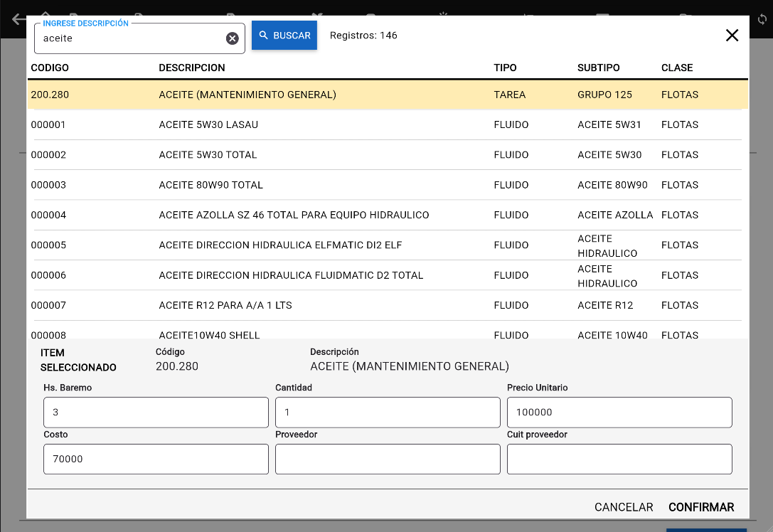Click the DESCRIPCION column header
Screen dimensions: 773x532
[192, 68]
